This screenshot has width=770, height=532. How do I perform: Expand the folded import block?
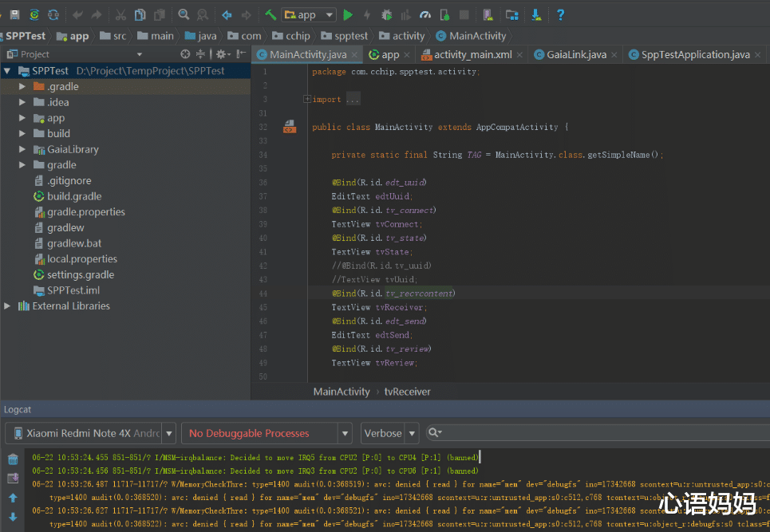click(307, 100)
